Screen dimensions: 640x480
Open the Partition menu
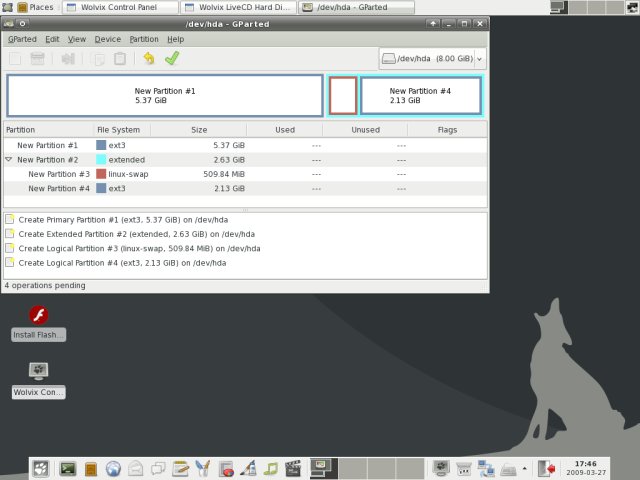point(144,39)
